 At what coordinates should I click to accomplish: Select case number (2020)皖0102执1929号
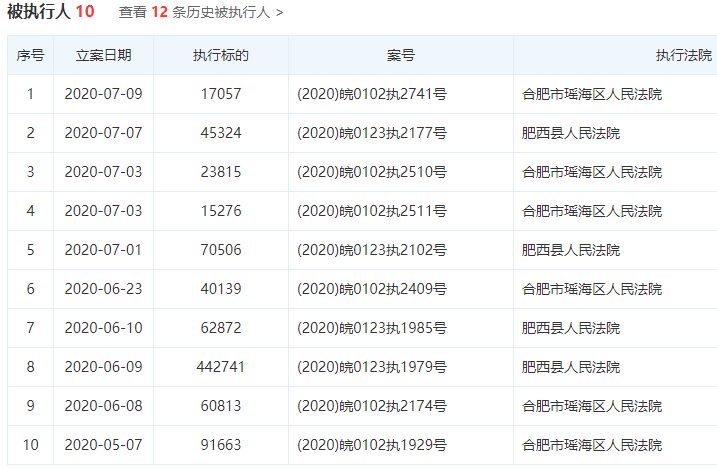coord(372,445)
